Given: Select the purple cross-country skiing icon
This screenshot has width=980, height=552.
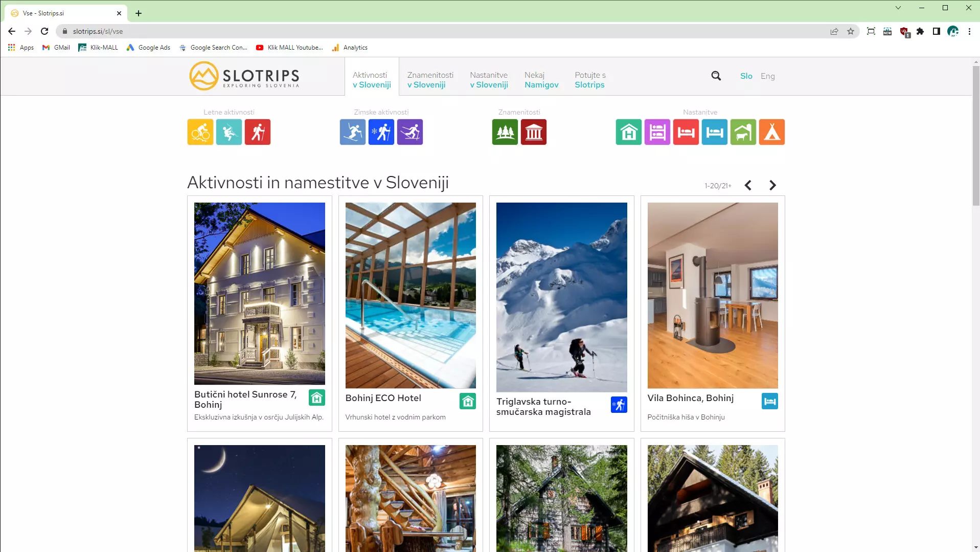Looking at the screenshot, I should [409, 133].
